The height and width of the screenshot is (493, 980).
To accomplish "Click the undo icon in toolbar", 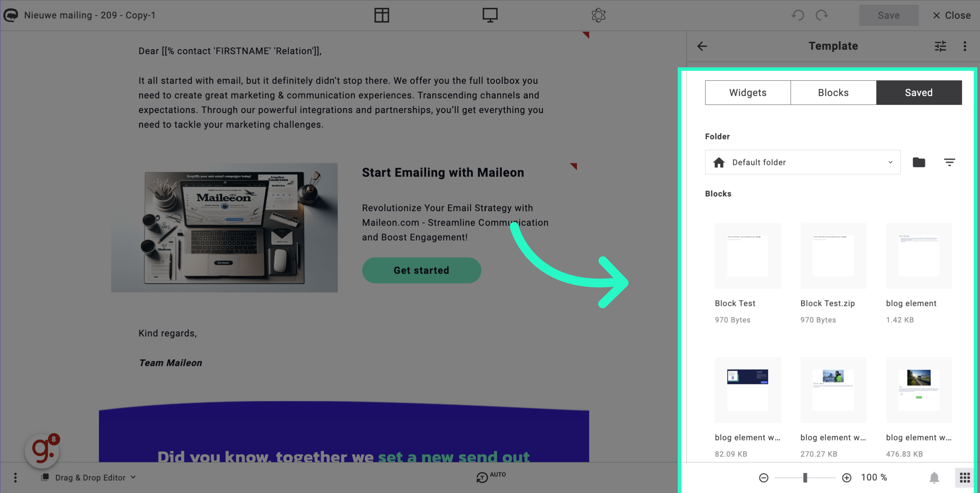I will pos(799,15).
